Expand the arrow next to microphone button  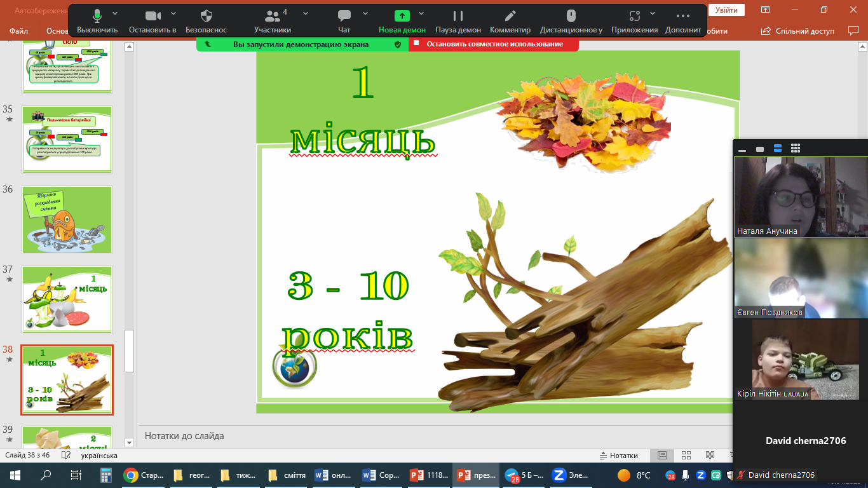115,13
